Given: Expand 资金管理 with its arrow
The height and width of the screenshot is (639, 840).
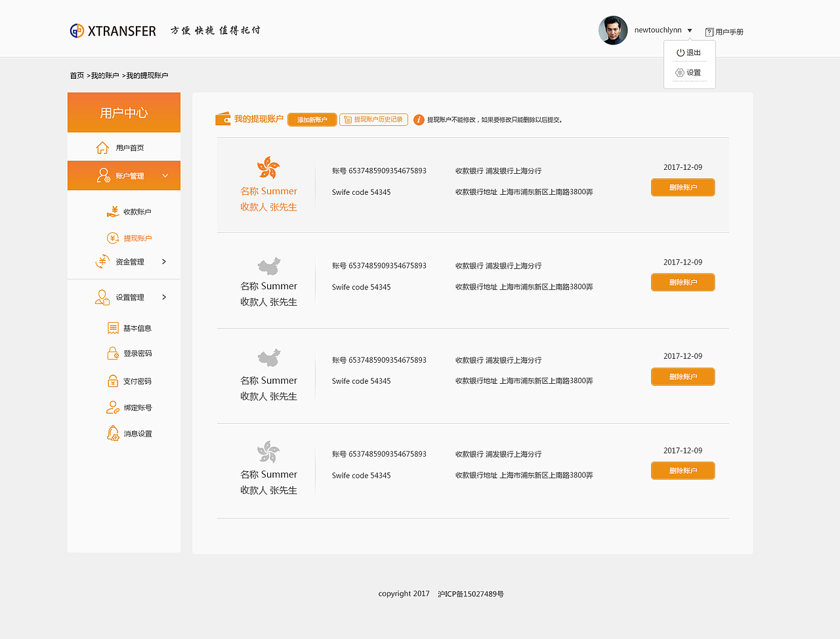Looking at the screenshot, I should pyautogui.click(x=164, y=262).
